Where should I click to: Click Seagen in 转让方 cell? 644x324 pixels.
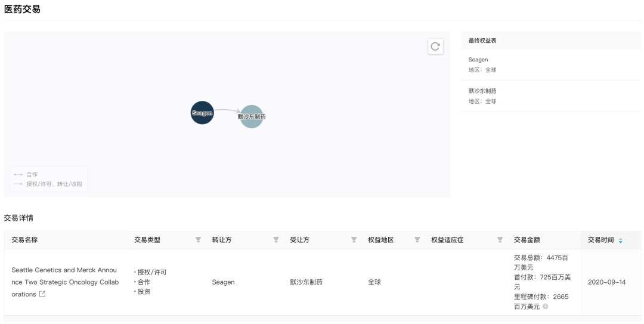coord(224,282)
